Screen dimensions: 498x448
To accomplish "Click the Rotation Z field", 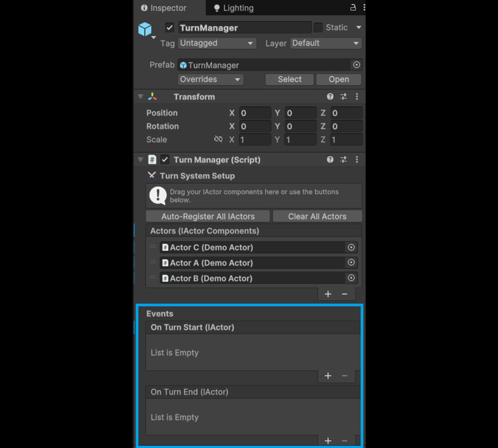I will coord(346,127).
